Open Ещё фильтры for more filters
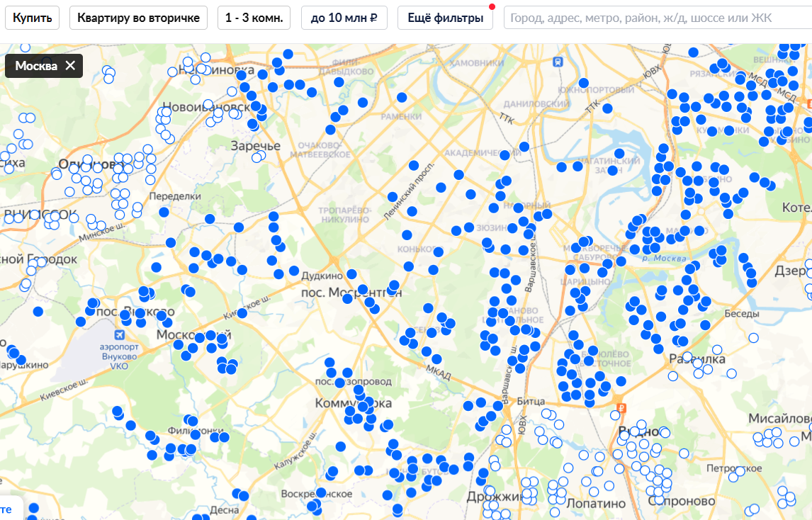This screenshot has height=520, width=812. tap(446, 18)
